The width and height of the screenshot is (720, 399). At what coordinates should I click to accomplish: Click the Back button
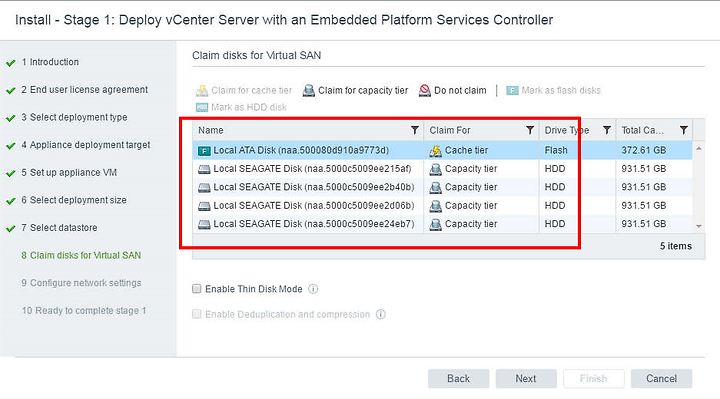(458, 378)
